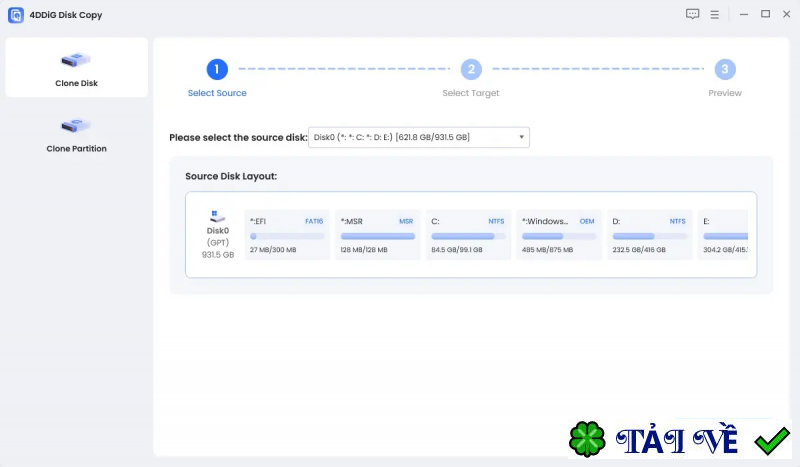The width and height of the screenshot is (800, 467).
Task: Select the *:MSR partition name
Action: point(352,221)
